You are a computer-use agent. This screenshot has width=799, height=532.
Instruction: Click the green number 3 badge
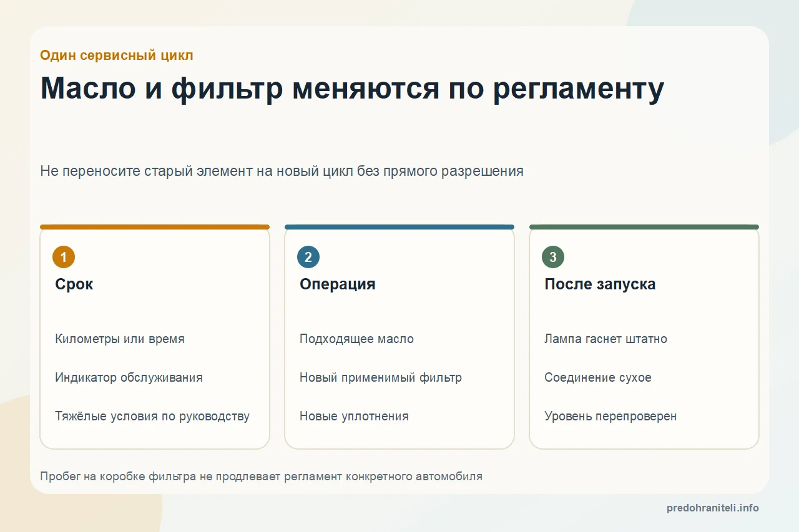point(553,257)
